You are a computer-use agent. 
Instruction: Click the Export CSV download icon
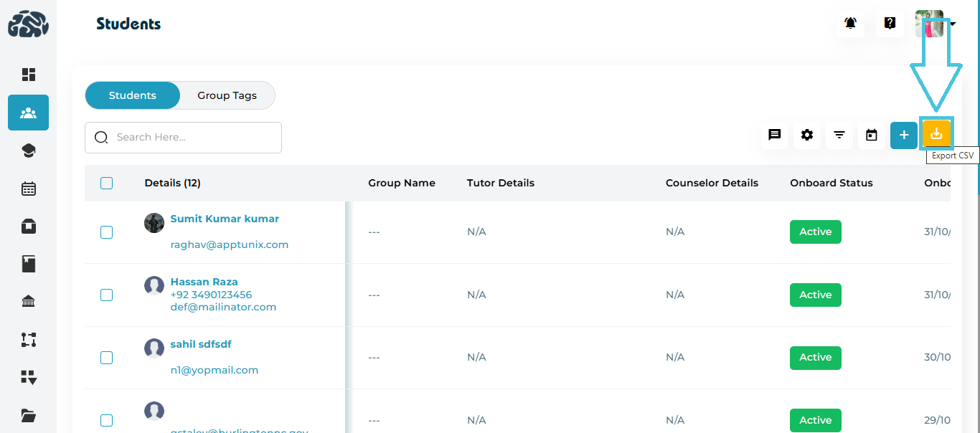(x=936, y=135)
